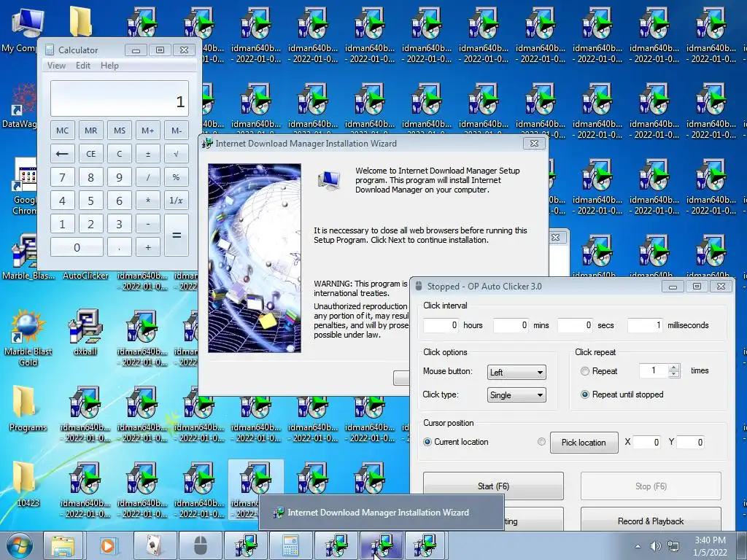Click the secs interval input field
The width and height of the screenshot is (747, 560).
coord(576,325)
